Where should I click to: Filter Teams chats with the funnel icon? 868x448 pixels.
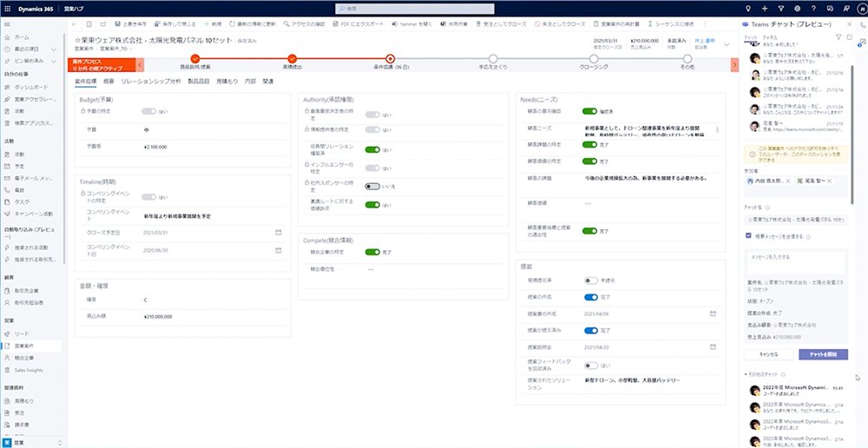click(838, 37)
